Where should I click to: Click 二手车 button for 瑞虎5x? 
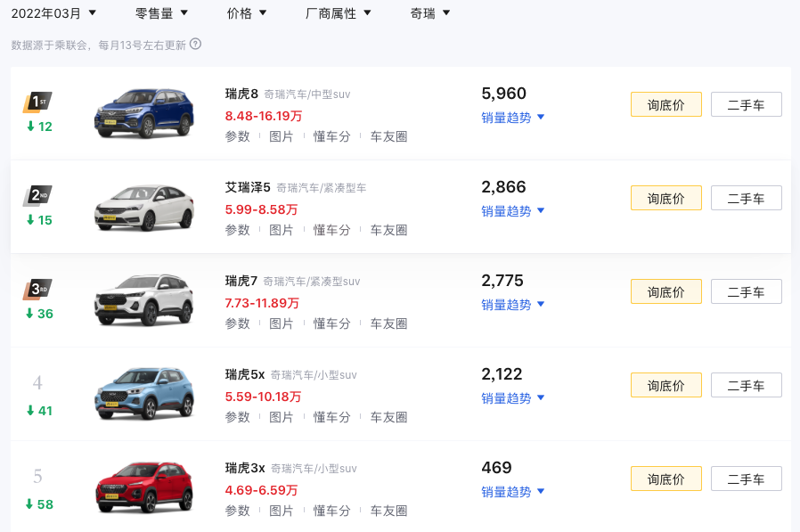(746, 386)
